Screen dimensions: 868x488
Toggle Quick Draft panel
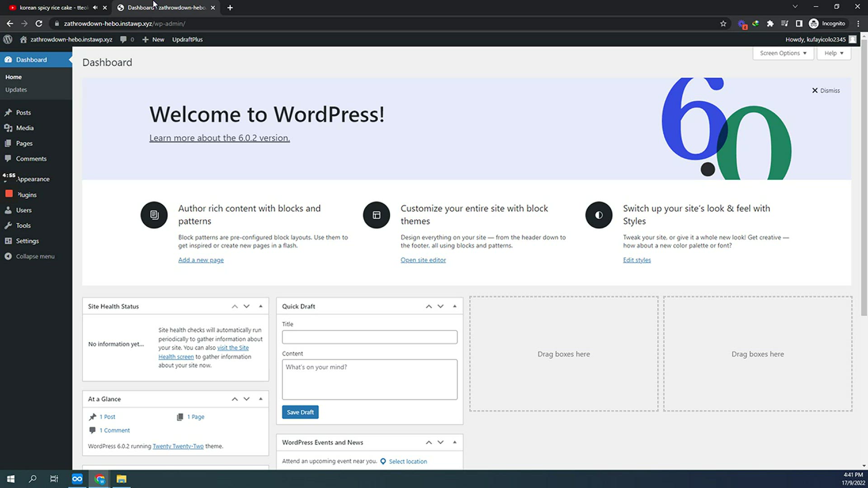click(x=455, y=306)
